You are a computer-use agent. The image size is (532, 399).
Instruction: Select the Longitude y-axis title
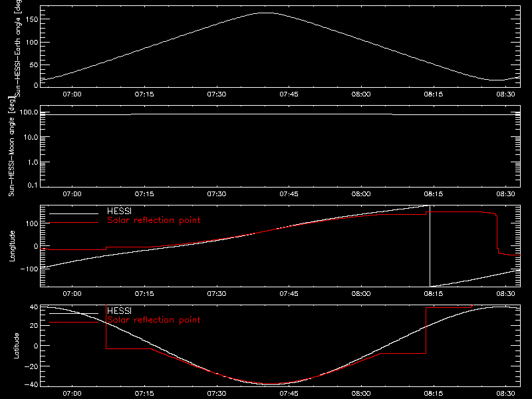pyautogui.click(x=12, y=246)
